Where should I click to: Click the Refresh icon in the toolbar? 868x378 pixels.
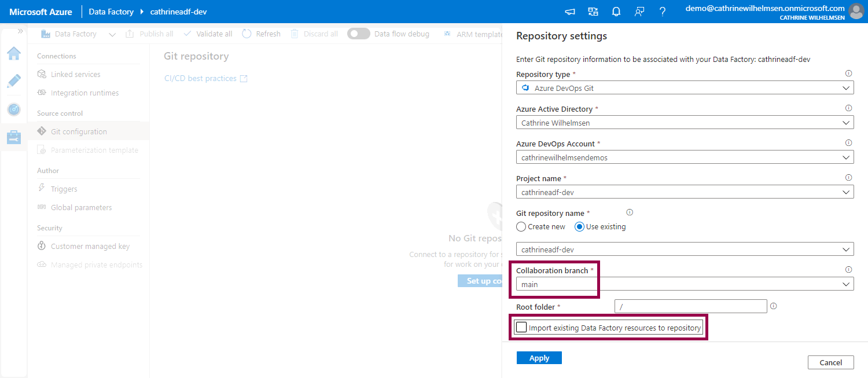(247, 34)
